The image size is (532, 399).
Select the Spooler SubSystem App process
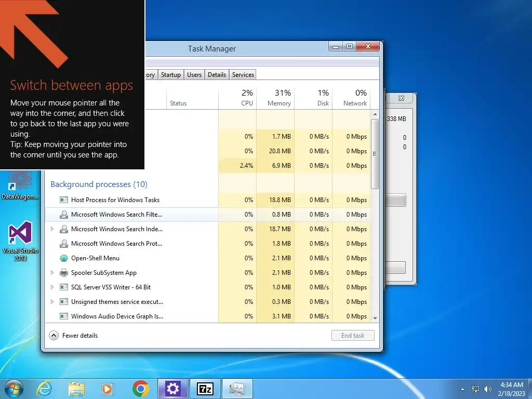208,273
